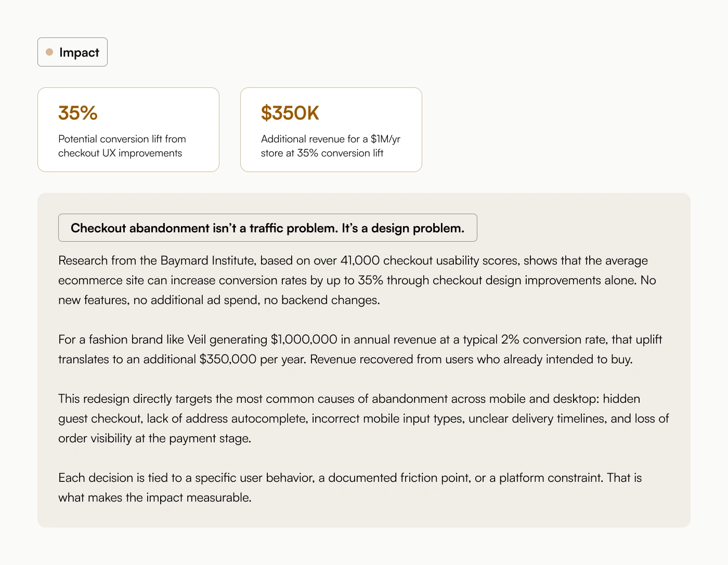This screenshot has width=728, height=565.
Task: Select the 35% conversion lift card
Action: [x=128, y=129]
